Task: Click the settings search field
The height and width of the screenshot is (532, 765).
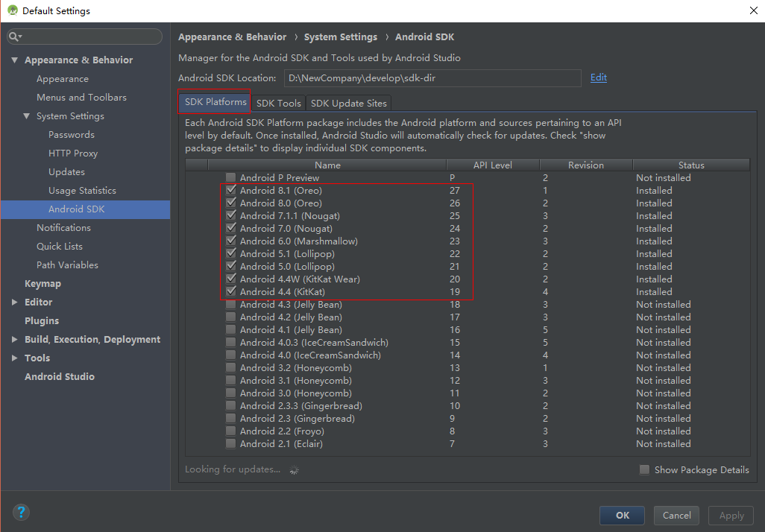Action: tap(85, 37)
